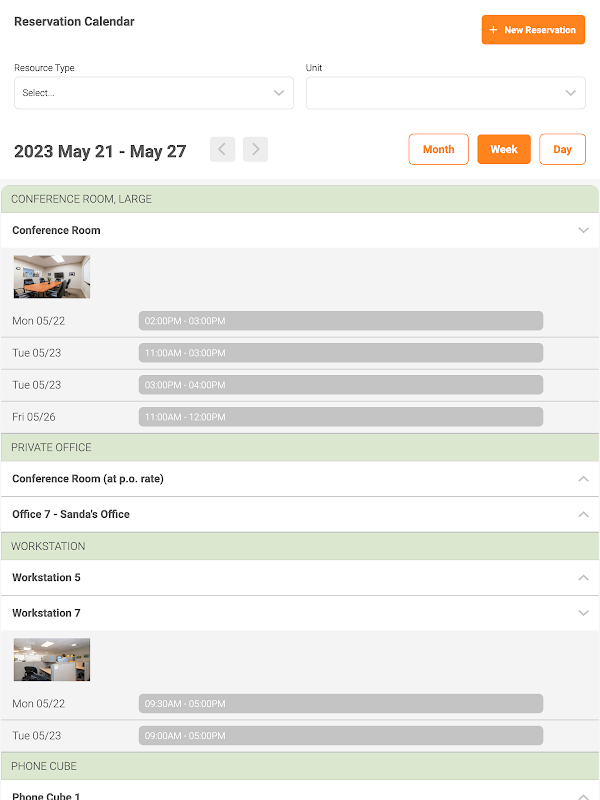Switch to Day view
This screenshot has width=600, height=800.
click(x=562, y=149)
